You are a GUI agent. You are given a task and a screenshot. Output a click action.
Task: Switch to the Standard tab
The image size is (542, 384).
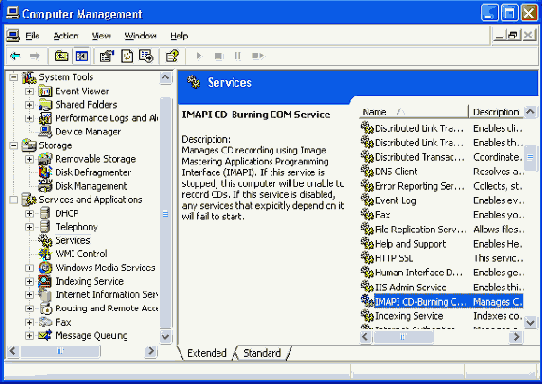point(262,353)
